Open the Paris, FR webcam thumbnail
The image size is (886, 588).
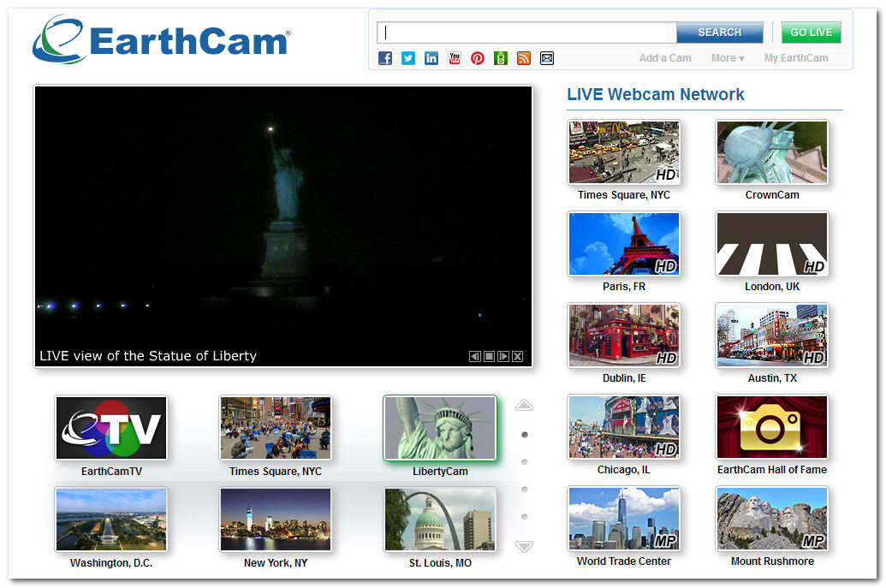[624, 243]
